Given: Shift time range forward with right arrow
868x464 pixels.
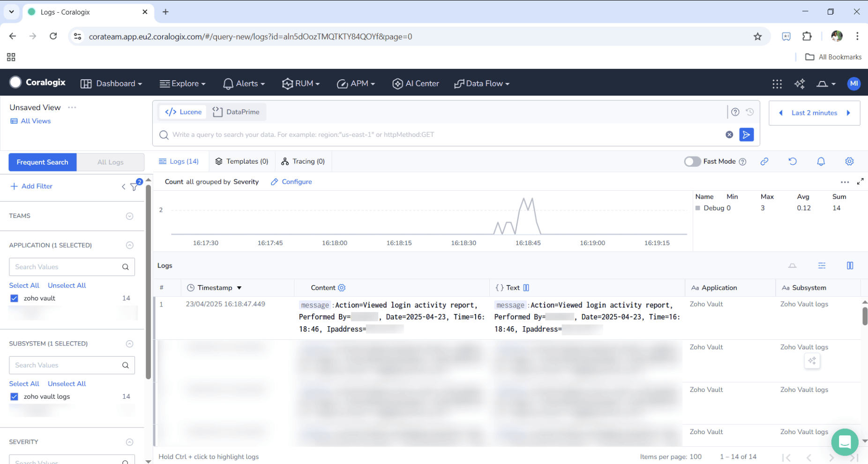Looking at the screenshot, I should coord(848,113).
